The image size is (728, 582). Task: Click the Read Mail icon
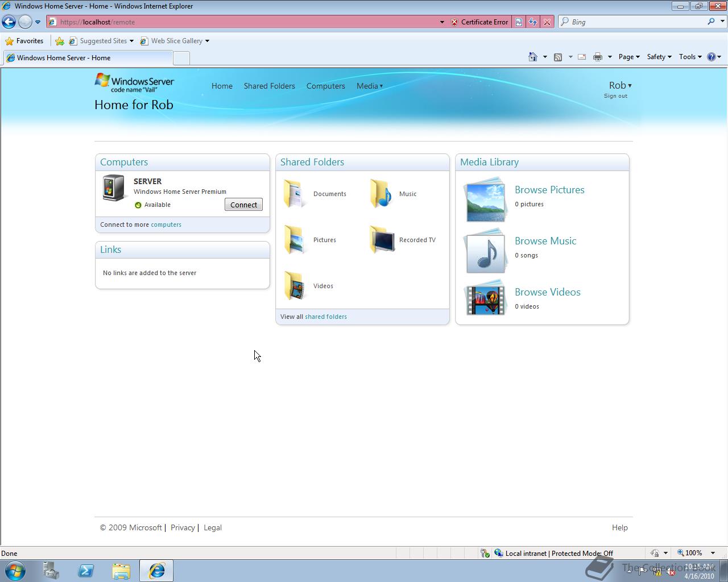582,57
